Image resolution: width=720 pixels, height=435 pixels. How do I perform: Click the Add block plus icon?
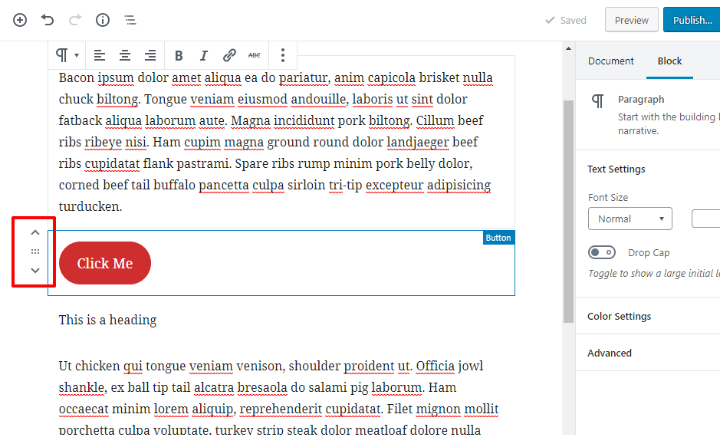[20, 20]
